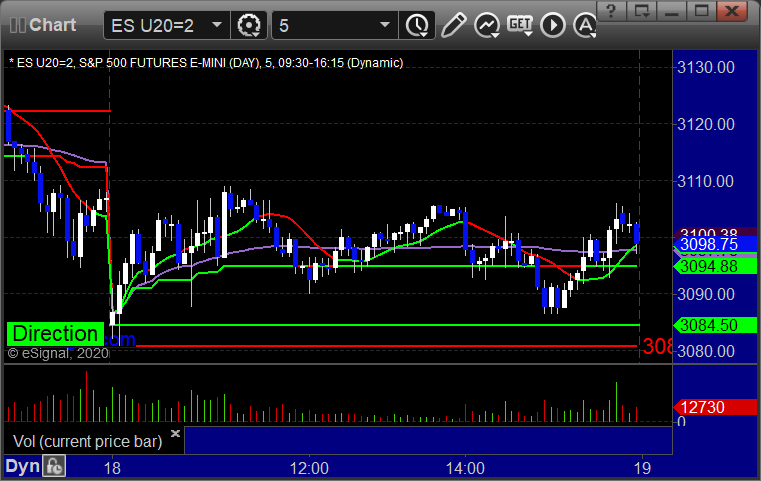Select the blue 3098.75 price marker
The image size is (761, 481).
point(715,244)
